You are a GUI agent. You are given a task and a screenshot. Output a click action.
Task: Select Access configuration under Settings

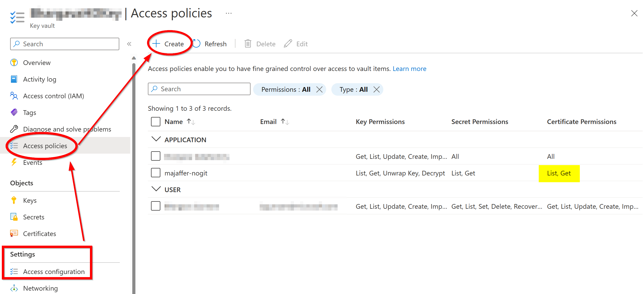[x=54, y=271]
